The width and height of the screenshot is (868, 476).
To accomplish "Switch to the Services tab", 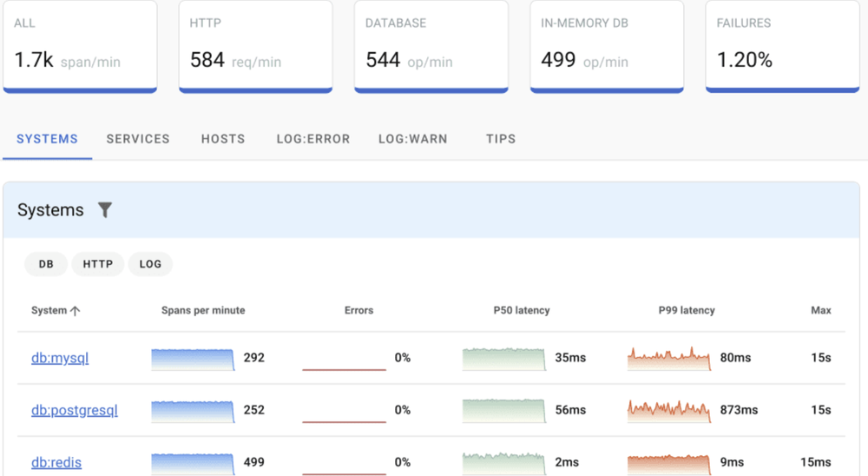I will 138,139.
